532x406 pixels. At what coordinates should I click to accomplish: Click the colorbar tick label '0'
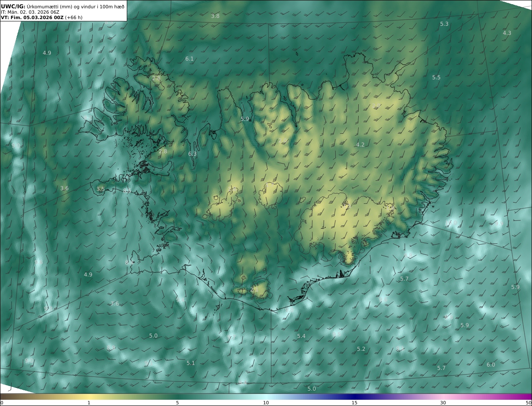[x=2, y=403]
